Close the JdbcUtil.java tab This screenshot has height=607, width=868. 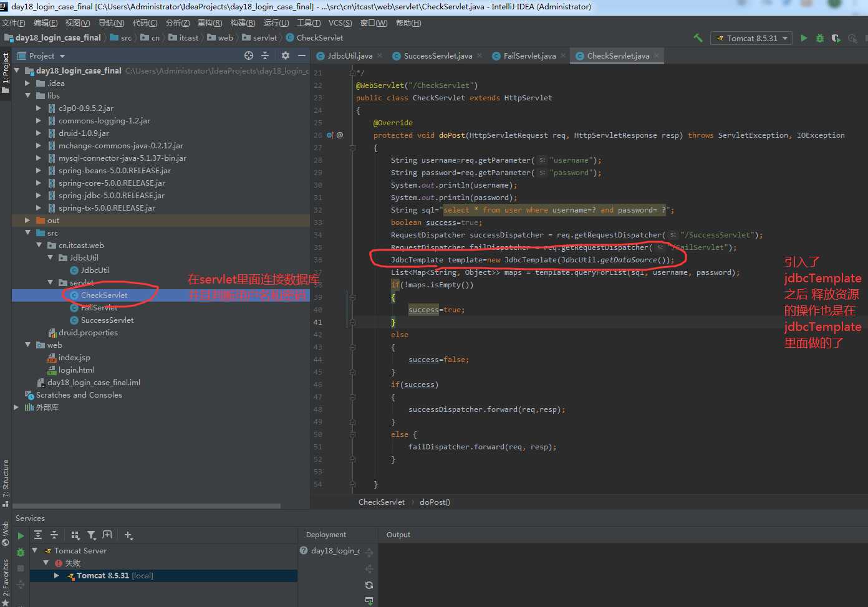(380, 55)
